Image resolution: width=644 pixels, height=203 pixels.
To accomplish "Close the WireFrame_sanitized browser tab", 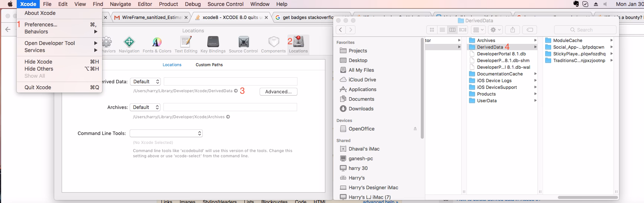I will (x=186, y=17).
